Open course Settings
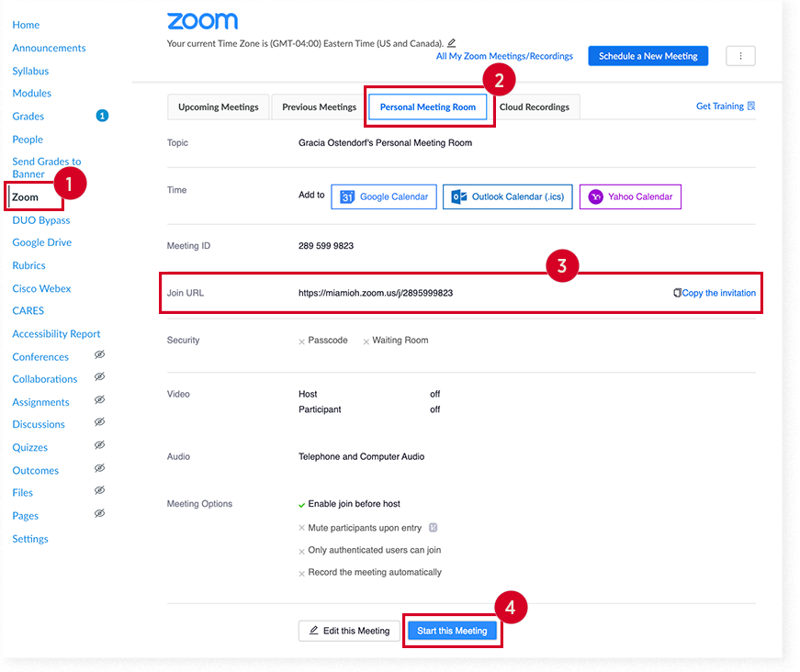Viewport: 800px width, 672px height. pyautogui.click(x=30, y=539)
